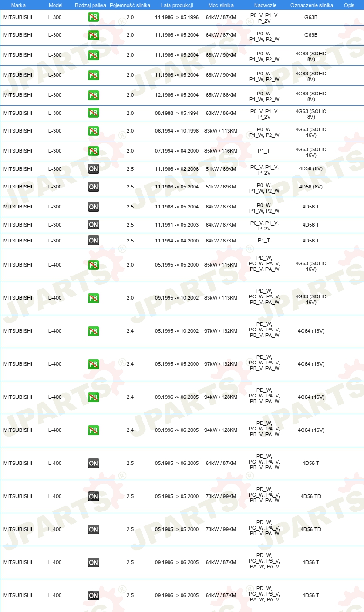The width and height of the screenshot is (364, 612).
Task: Click PB fuel icon in the 63kW / 86KM row
Action: coord(93,113)
